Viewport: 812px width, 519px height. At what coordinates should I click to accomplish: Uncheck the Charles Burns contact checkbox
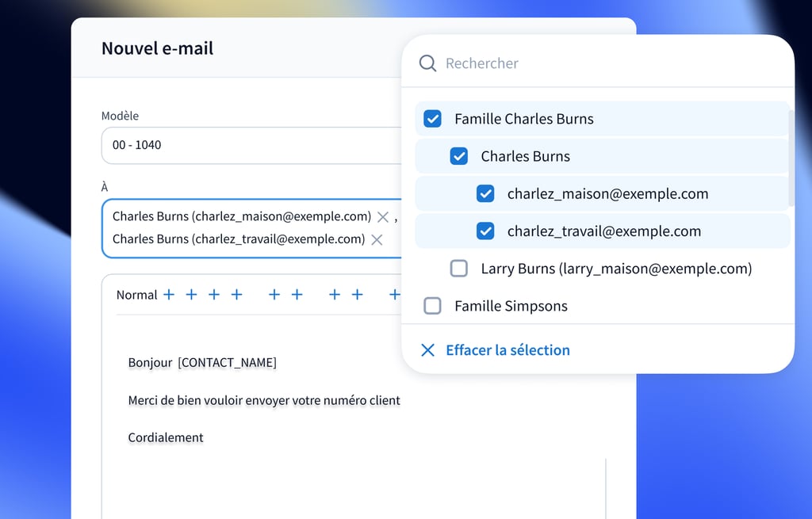point(459,156)
